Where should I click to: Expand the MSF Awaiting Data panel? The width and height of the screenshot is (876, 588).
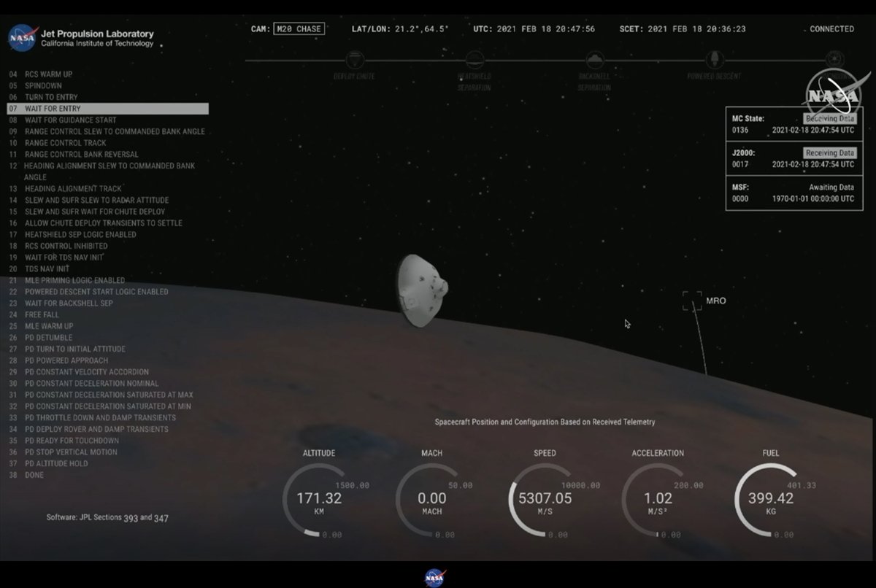[x=794, y=193]
